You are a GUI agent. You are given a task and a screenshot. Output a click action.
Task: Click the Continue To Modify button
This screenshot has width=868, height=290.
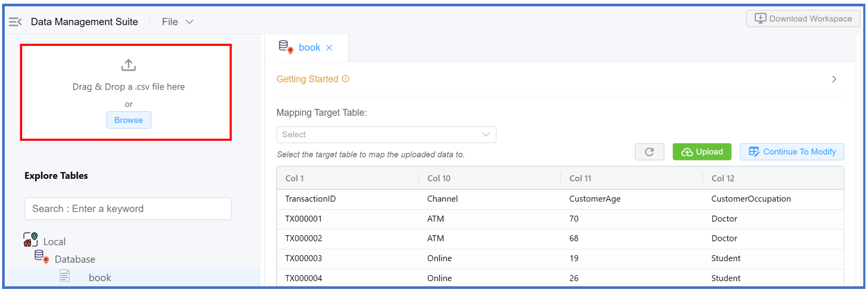(x=792, y=152)
